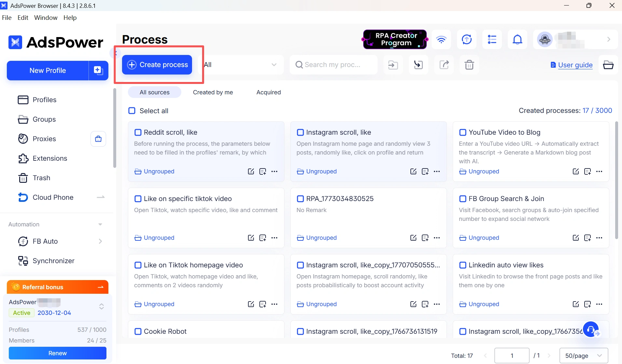Click the delete trash icon in toolbar

point(469,65)
